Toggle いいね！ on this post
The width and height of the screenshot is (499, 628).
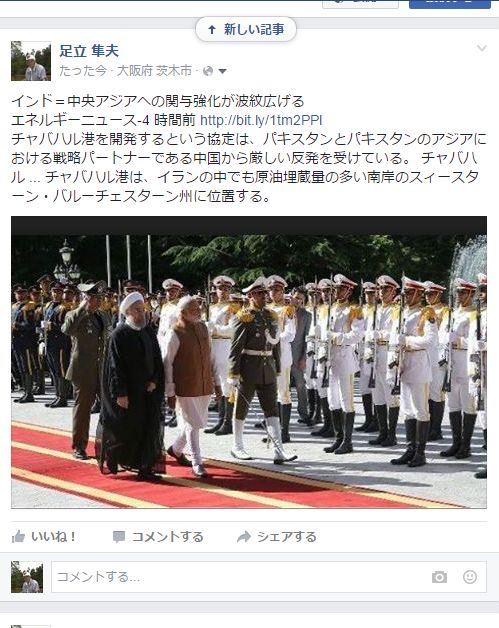click(44, 537)
